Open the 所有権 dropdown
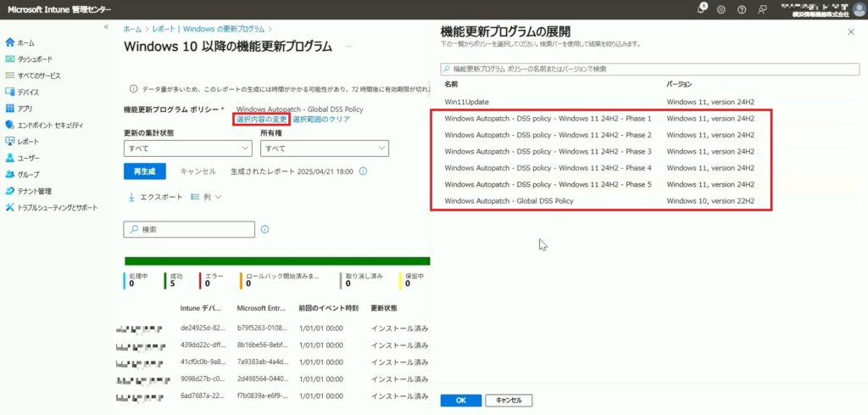Screen dimensions: 868x415 coord(325,149)
